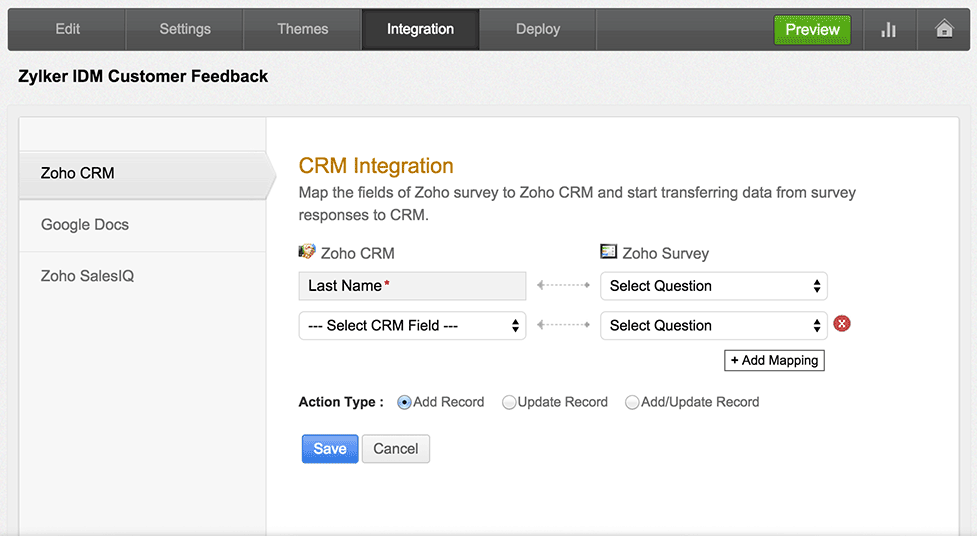Open the reports bar chart icon

[x=889, y=29]
